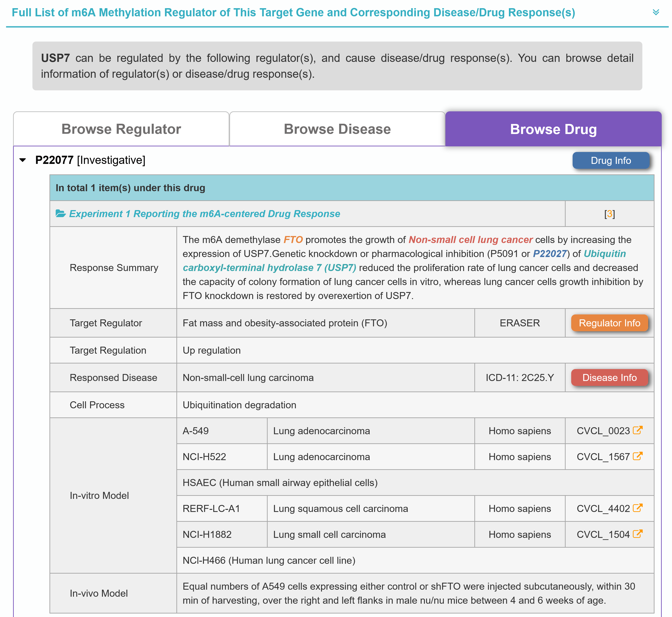
Task: Switch to Browse Disease tab
Action: coord(337,129)
